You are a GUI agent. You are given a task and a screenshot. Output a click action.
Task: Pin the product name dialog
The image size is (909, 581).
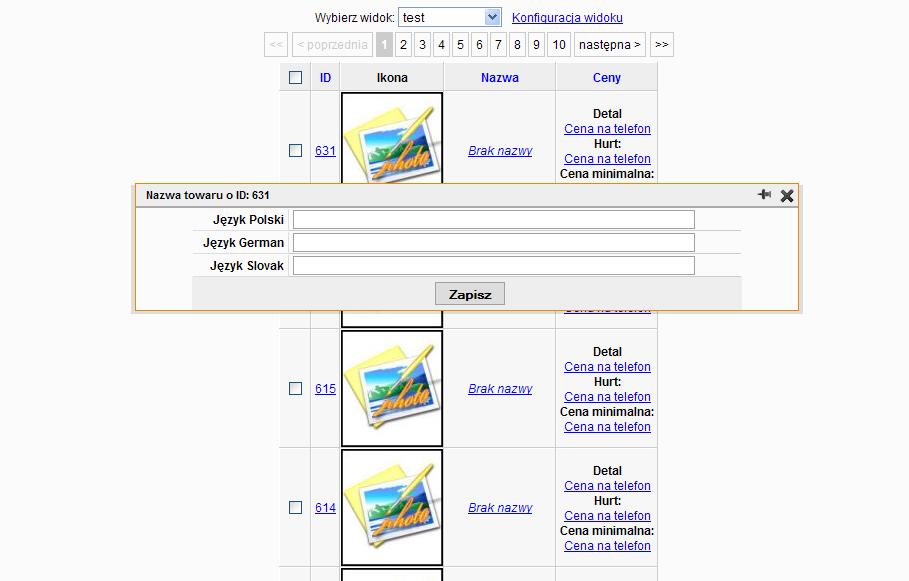click(x=764, y=195)
